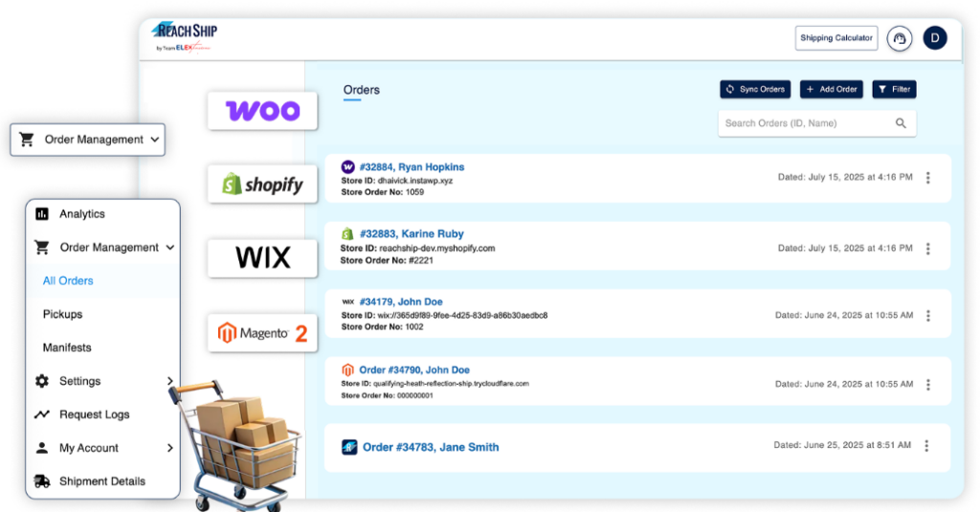Click the plus icon in Add Order

click(x=810, y=89)
